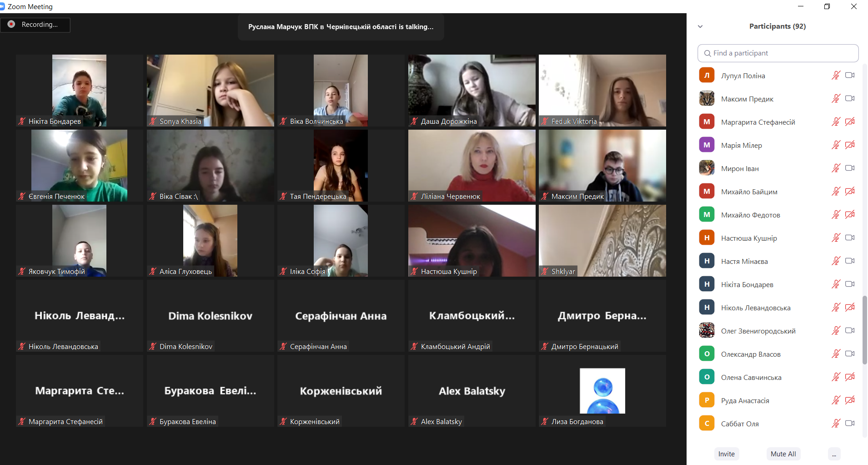Image resolution: width=868 pixels, height=465 pixels.
Task: Click the mic icon for Михайло Байцим
Action: point(836,192)
